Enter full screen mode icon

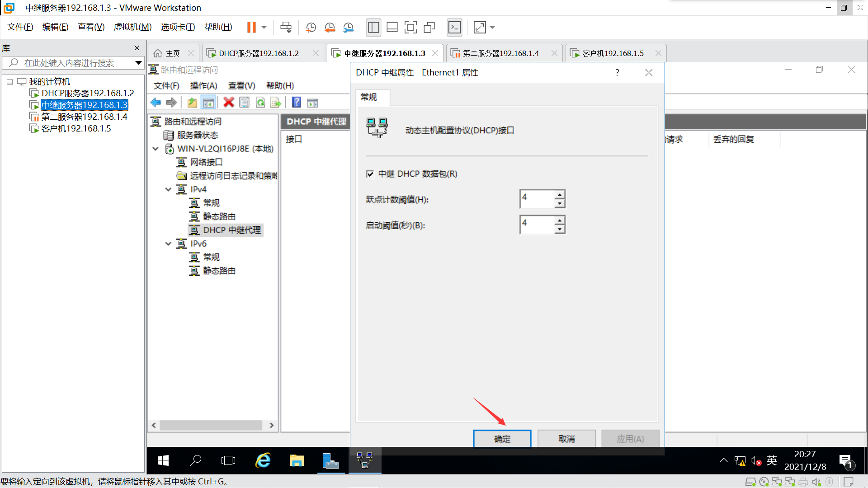[410, 28]
